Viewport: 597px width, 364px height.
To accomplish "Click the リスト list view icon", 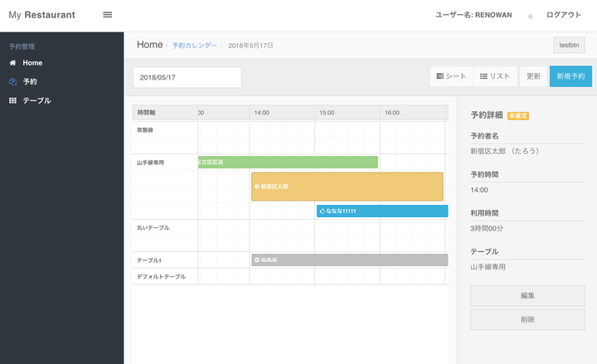I will 484,76.
